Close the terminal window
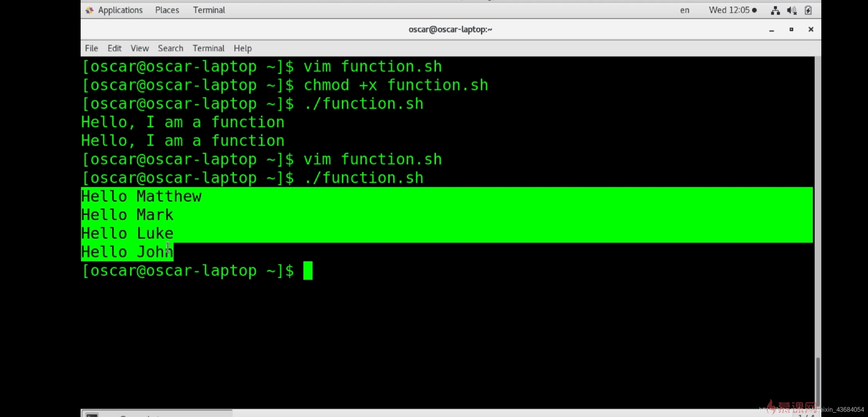This screenshot has height=417, width=868. tap(811, 29)
